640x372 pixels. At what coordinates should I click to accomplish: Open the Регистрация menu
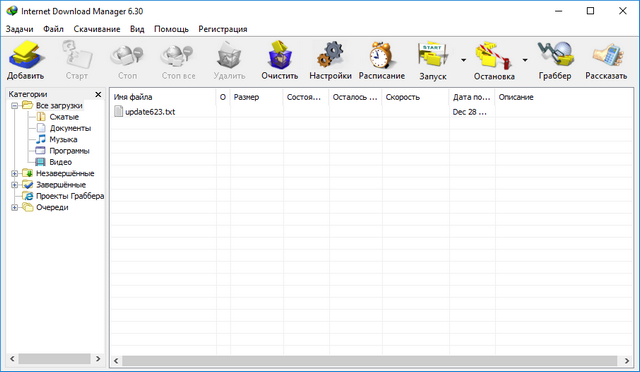pos(223,29)
